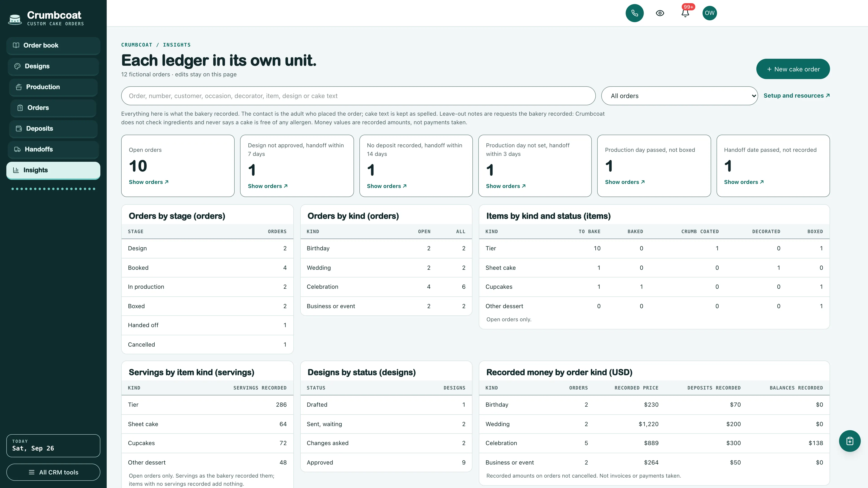Click the Celebration row in Orders by kind
Screen dimensions: 868x488
(386, 287)
